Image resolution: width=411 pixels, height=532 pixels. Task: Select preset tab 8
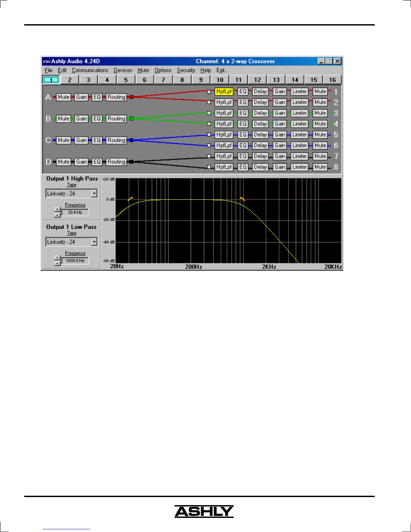[x=182, y=80]
